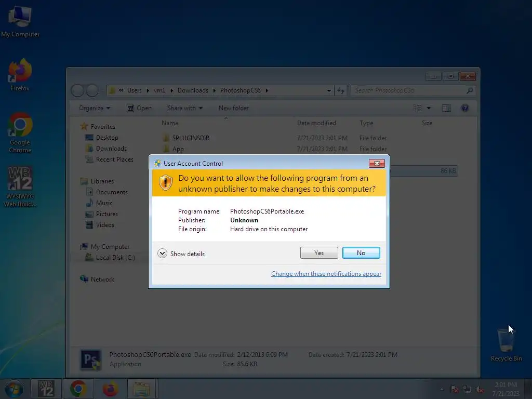Click PhotoshopCS6 in Explorer address bar
532x399 pixels.
[240, 90]
